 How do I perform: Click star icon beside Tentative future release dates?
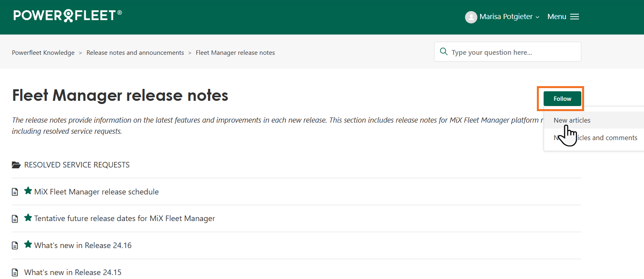click(x=28, y=217)
